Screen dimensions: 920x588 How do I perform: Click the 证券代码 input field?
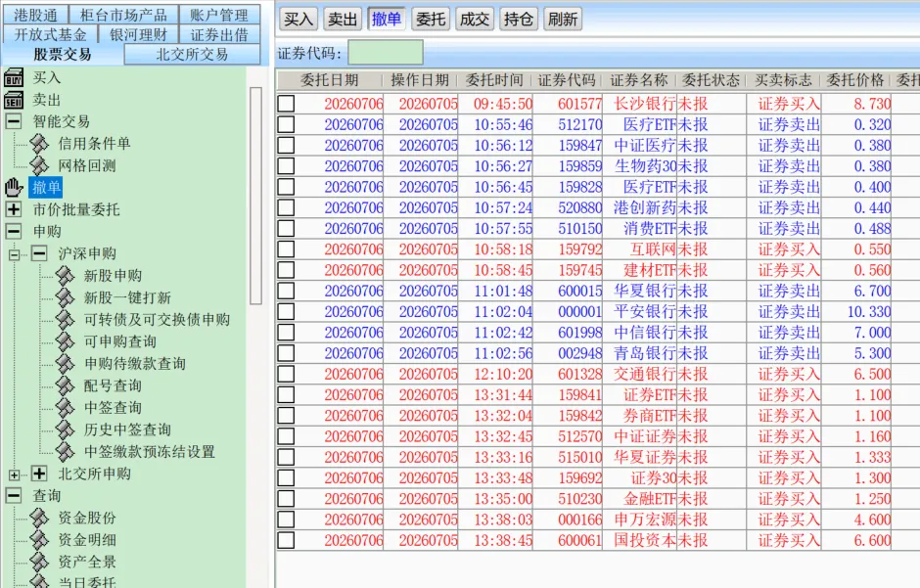(386, 53)
